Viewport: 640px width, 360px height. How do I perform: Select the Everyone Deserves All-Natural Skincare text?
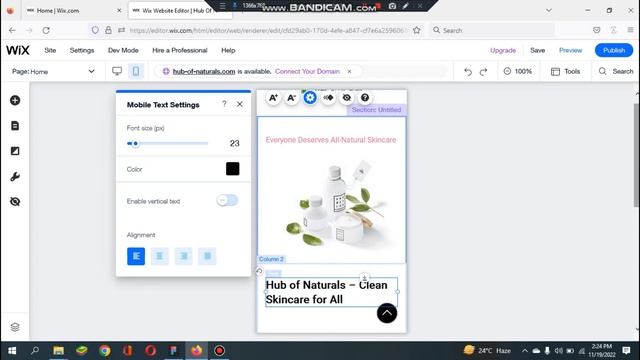click(x=331, y=140)
